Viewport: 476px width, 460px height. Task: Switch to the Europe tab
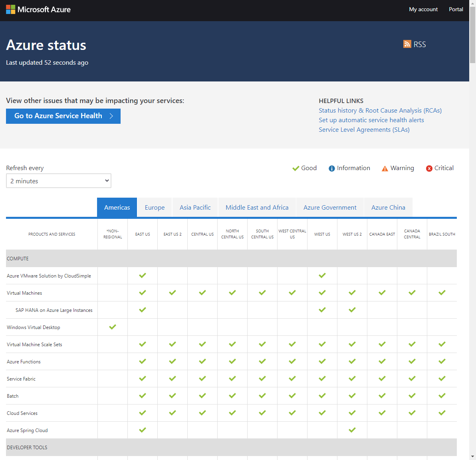pyautogui.click(x=155, y=208)
